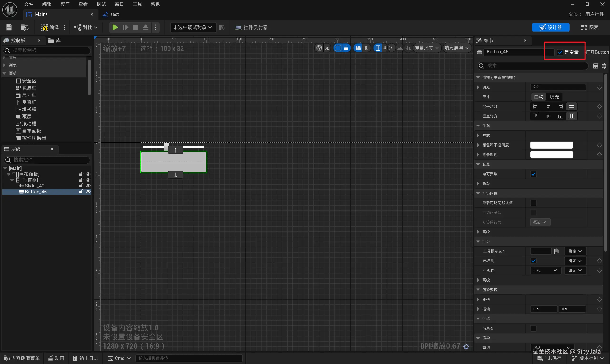Click the grid snapping icon in viewport
Viewport: 610px width, 364px height.
pos(378,48)
